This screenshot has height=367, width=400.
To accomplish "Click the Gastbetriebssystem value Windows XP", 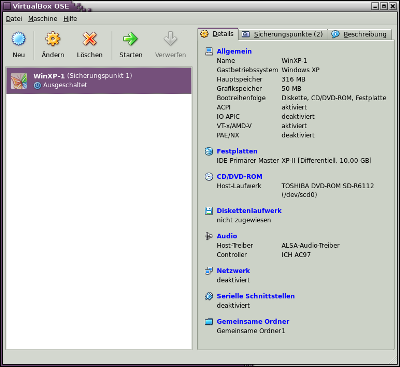I will pyautogui.click(x=300, y=70).
